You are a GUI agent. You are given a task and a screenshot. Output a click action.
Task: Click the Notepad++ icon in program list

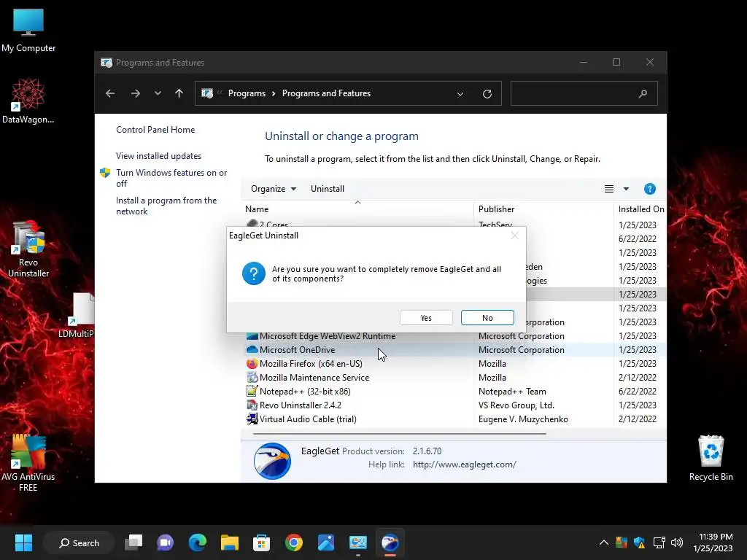(x=252, y=391)
